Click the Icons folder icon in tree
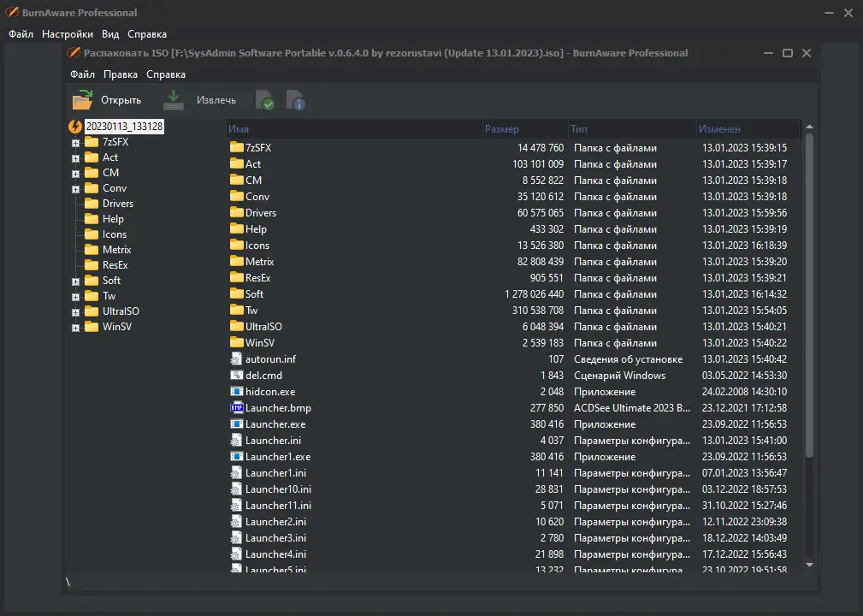863x616 pixels. (92, 234)
